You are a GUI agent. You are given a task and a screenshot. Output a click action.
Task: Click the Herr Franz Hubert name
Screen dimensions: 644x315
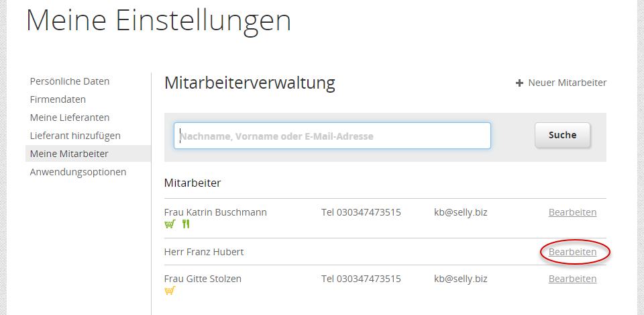pos(204,252)
